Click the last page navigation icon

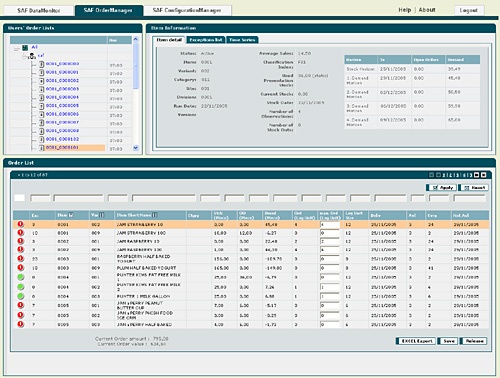[x=484, y=175]
